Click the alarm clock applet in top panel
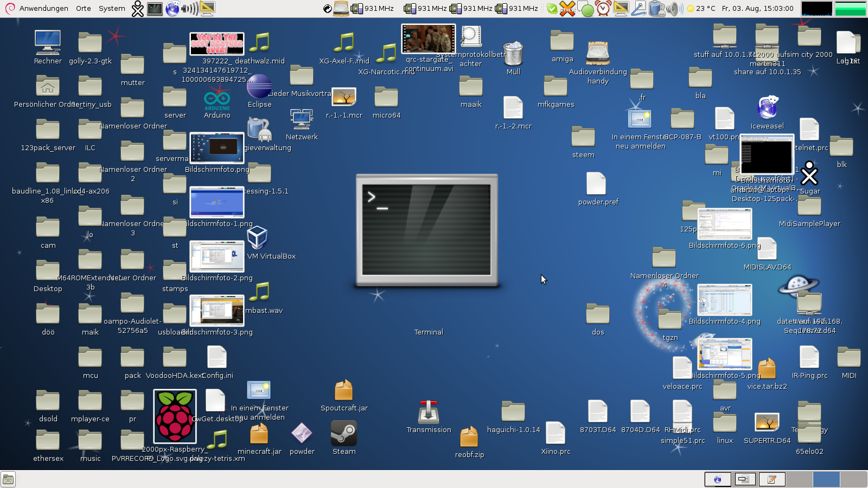The width and height of the screenshot is (868, 488). point(603,8)
